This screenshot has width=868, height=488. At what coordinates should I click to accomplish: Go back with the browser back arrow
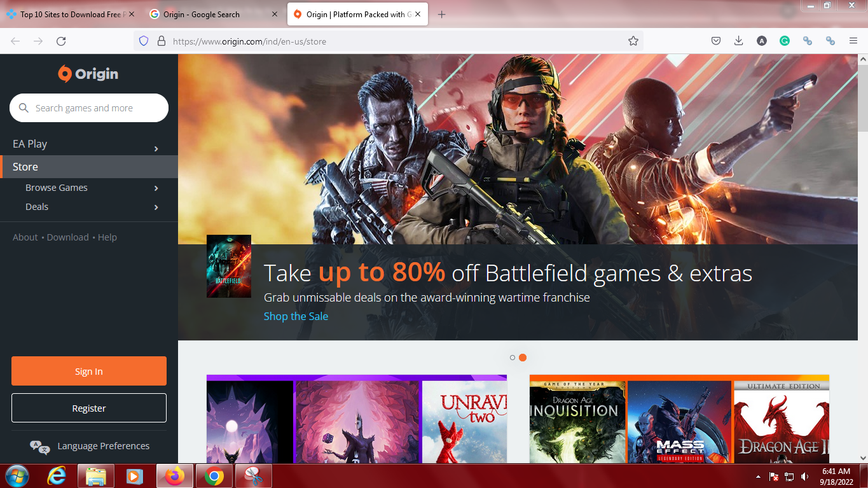pyautogui.click(x=15, y=41)
